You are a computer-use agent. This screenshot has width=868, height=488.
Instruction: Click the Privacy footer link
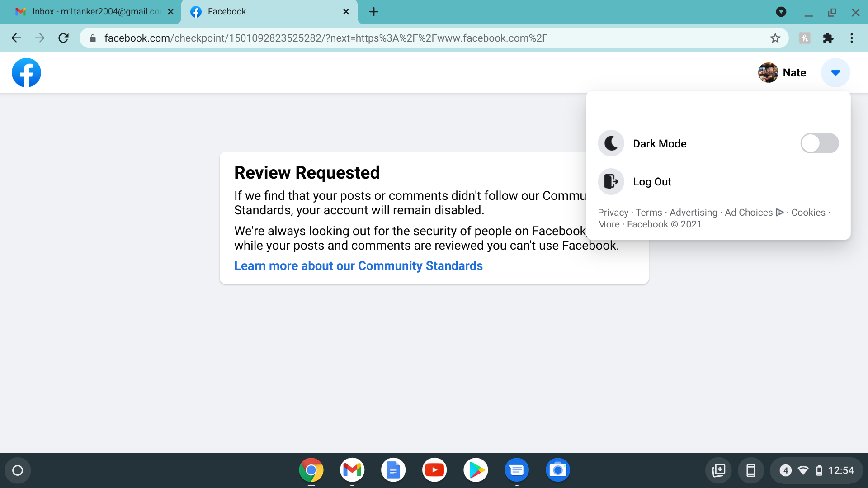click(x=613, y=213)
